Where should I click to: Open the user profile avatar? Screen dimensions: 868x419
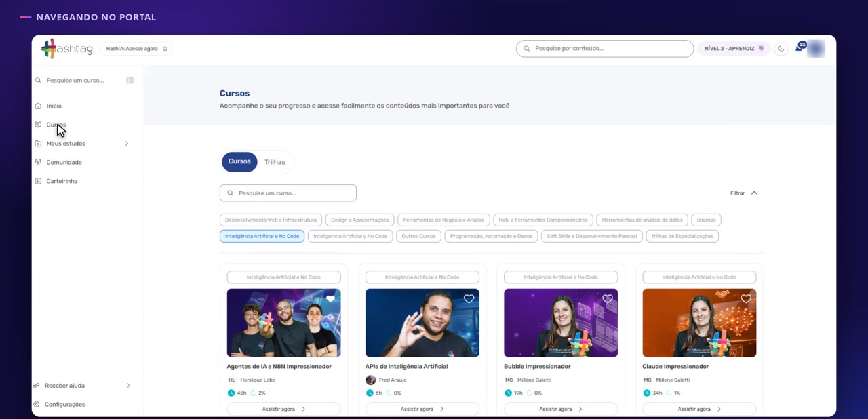pos(816,49)
